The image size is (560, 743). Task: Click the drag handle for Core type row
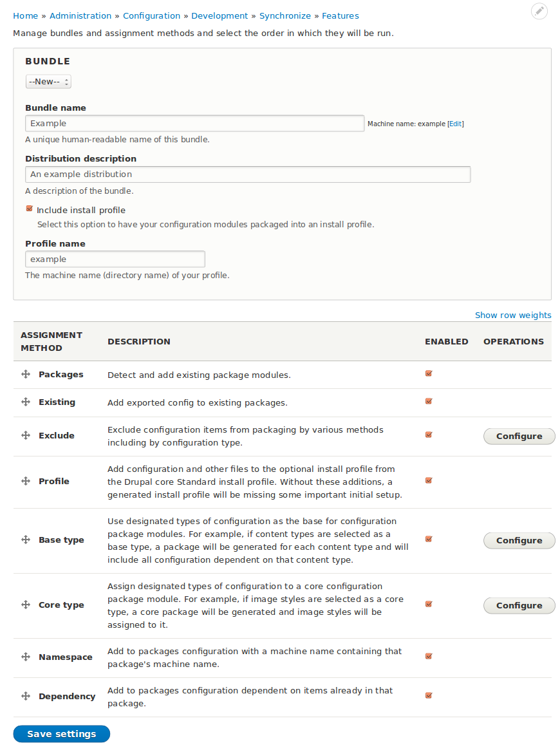(26, 605)
